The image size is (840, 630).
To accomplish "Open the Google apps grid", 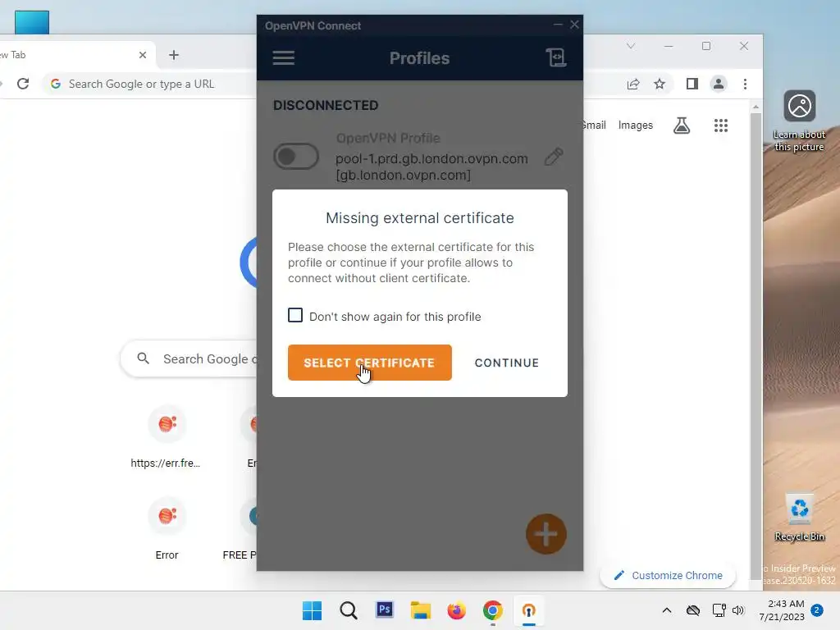I will coord(720,126).
